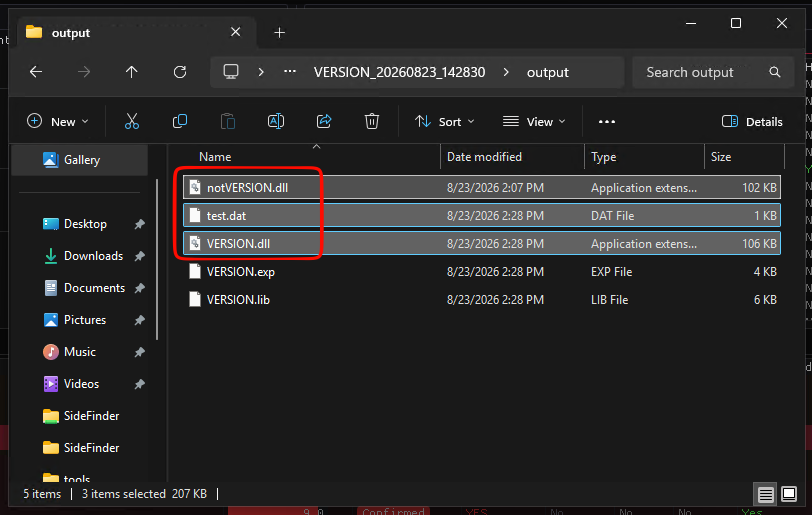The width and height of the screenshot is (812, 515).
Task: Click the notVERSION.dll file icon
Action: [x=195, y=187]
